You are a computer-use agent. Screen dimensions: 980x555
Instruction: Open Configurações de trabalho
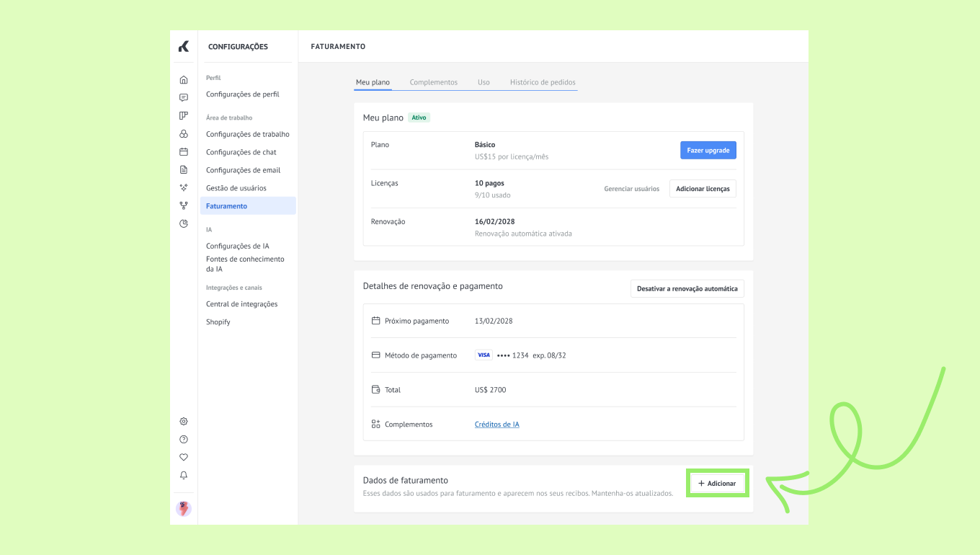click(248, 134)
